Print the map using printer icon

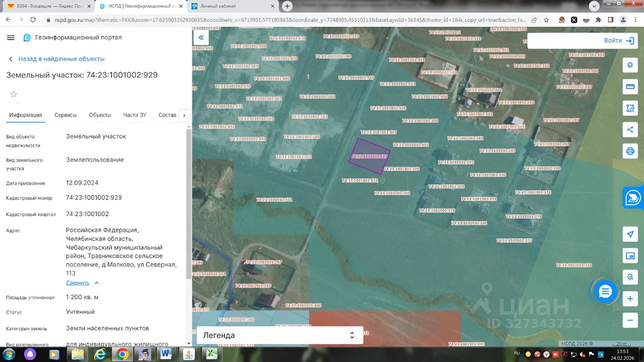629,151
